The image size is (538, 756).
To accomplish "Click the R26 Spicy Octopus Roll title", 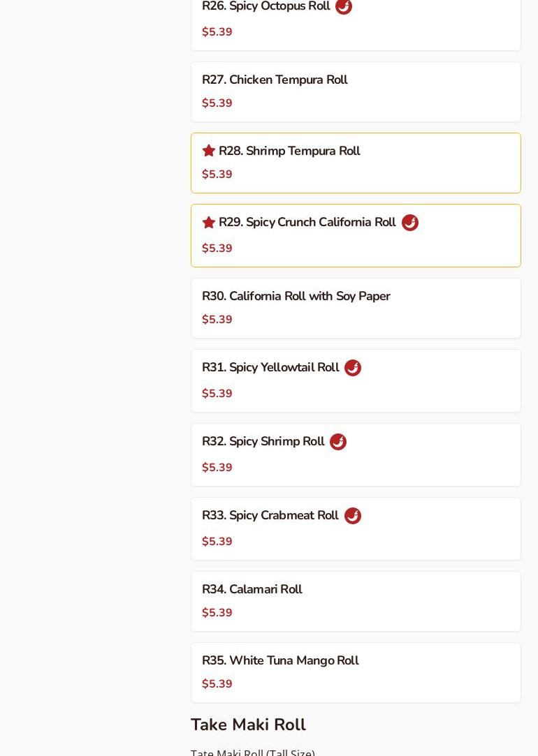I will [x=266, y=6].
